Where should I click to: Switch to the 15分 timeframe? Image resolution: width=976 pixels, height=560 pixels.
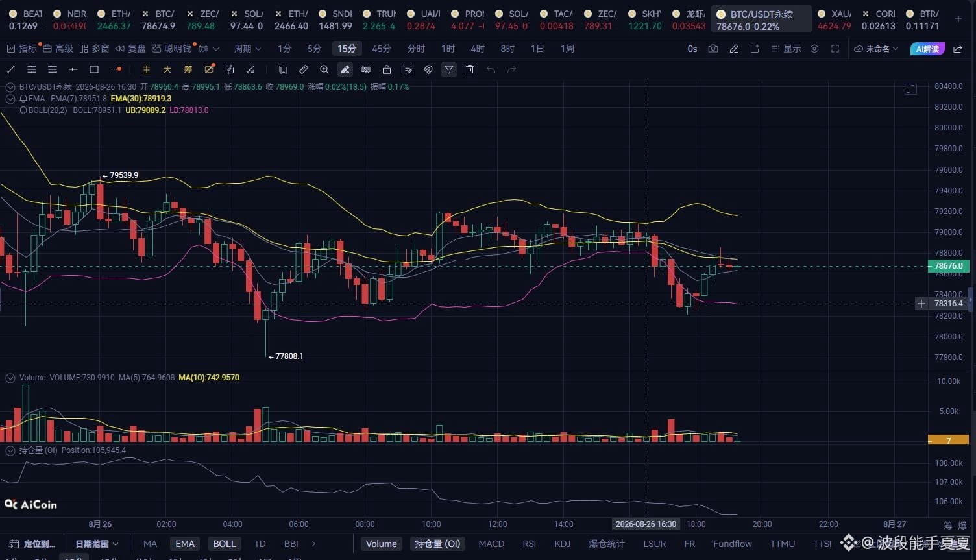point(347,49)
